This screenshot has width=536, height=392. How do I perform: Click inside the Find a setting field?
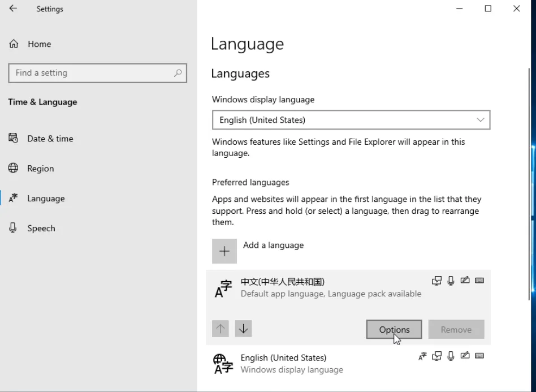(x=90, y=73)
